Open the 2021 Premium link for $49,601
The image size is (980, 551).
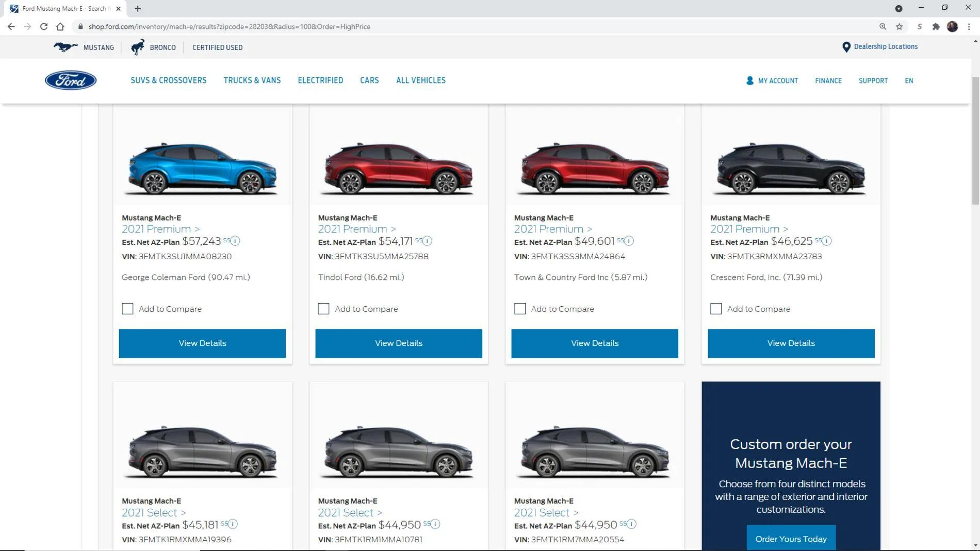(553, 229)
